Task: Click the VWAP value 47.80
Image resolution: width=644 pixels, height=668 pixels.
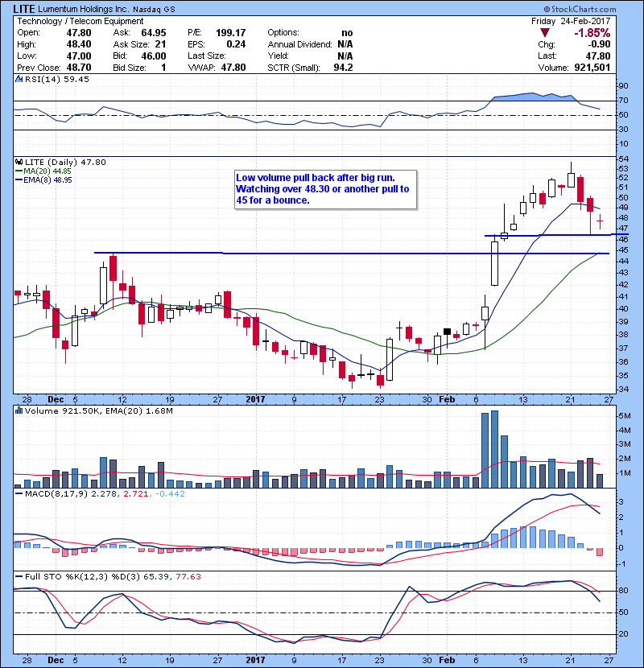Action: 233,68
